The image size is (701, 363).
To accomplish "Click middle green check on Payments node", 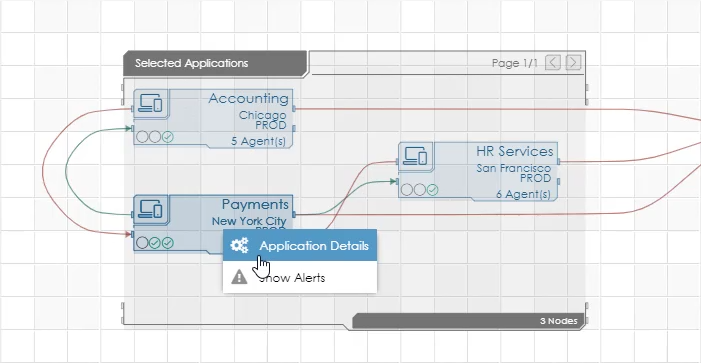I will pyautogui.click(x=155, y=243).
